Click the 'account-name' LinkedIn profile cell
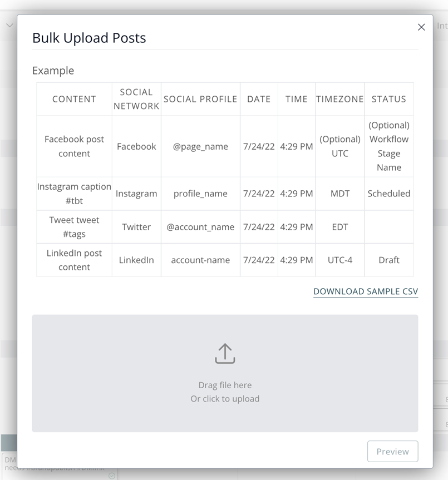The width and height of the screenshot is (448, 480). (200, 260)
